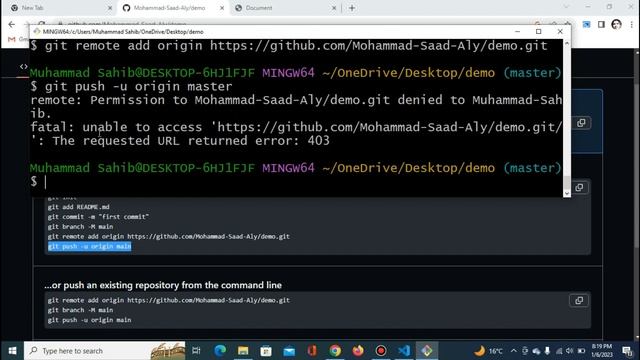The width and height of the screenshot is (640, 360).
Task: Open weather widget showing 16°C
Action: pos(488,351)
